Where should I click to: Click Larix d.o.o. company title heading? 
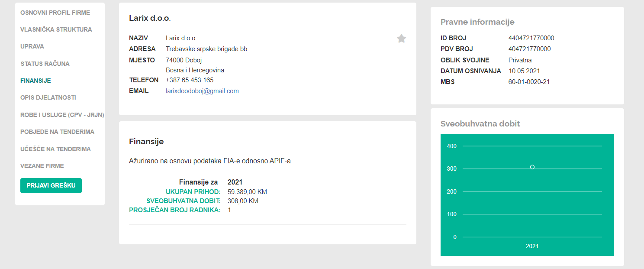pyautogui.click(x=150, y=18)
